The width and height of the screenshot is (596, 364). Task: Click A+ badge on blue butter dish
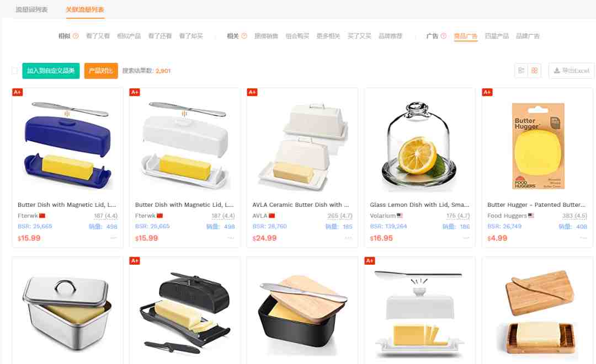(x=18, y=92)
